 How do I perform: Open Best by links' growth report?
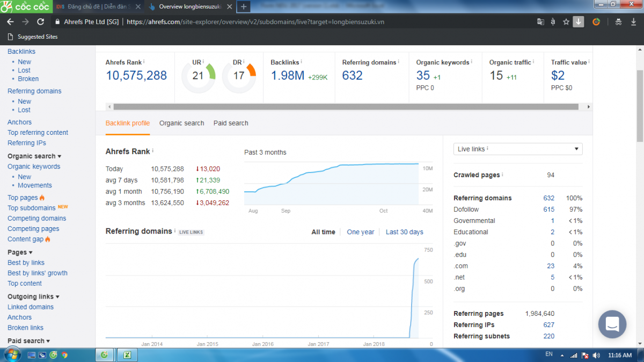pyautogui.click(x=38, y=273)
